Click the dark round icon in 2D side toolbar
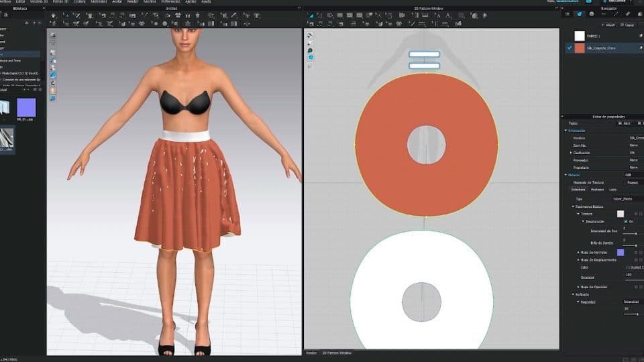Viewport: 644px width, 362px height. click(x=310, y=50)
